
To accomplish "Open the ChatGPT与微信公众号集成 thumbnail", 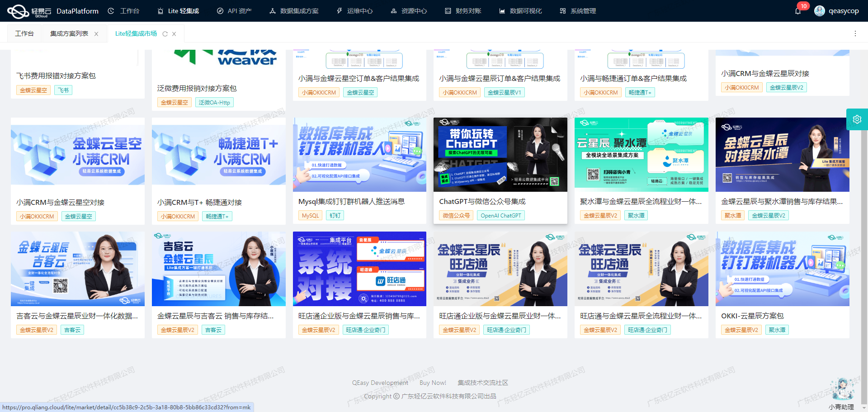I will coord(500,155).
